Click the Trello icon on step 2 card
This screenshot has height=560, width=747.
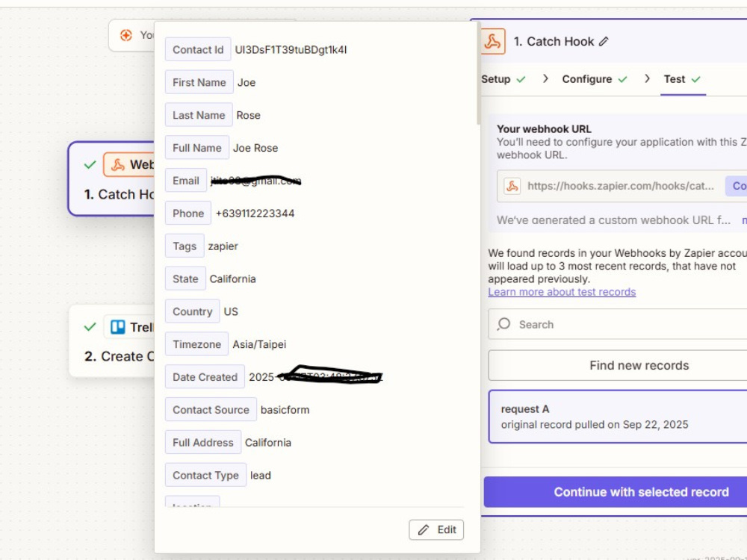[x=118, y=327]
